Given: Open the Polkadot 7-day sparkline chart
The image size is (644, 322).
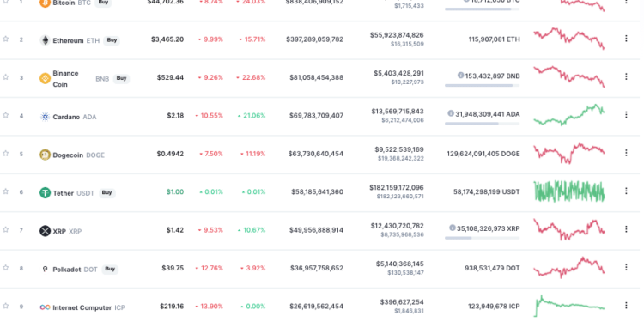Looking at the screenshot, I should (568, 267).
